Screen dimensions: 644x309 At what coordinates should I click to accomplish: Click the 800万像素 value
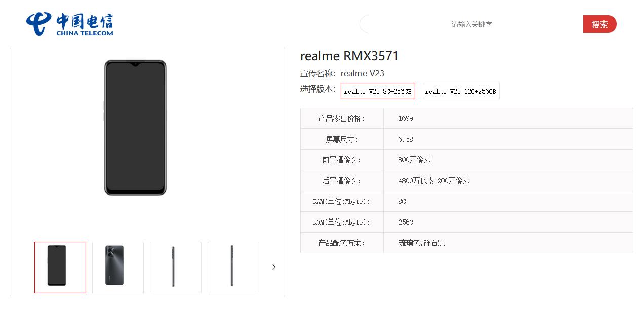tap(415, 160)
